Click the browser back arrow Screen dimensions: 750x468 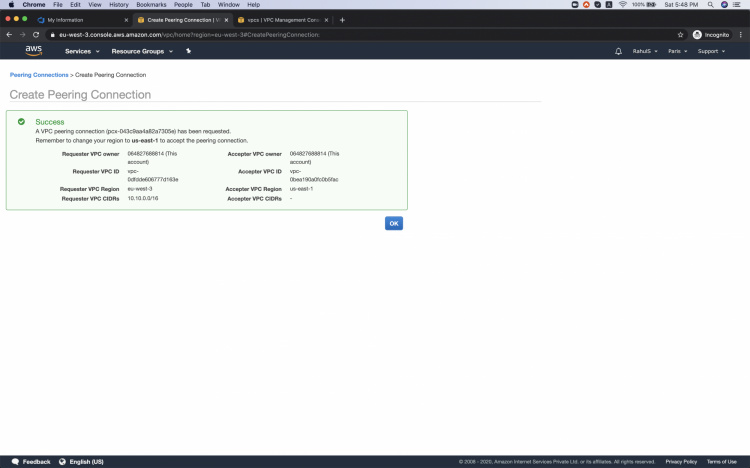point(9,34)
